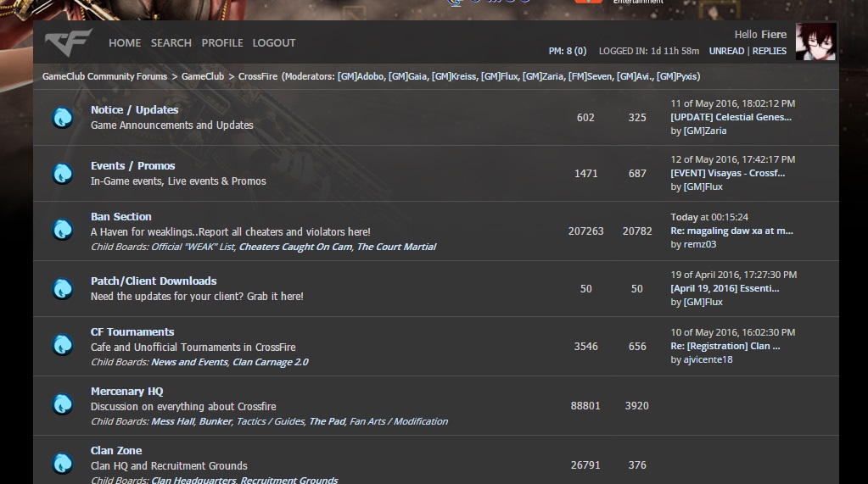Open The Court Martial child board
The height and width of the screenshot is (484, 868).
[396, 247]
